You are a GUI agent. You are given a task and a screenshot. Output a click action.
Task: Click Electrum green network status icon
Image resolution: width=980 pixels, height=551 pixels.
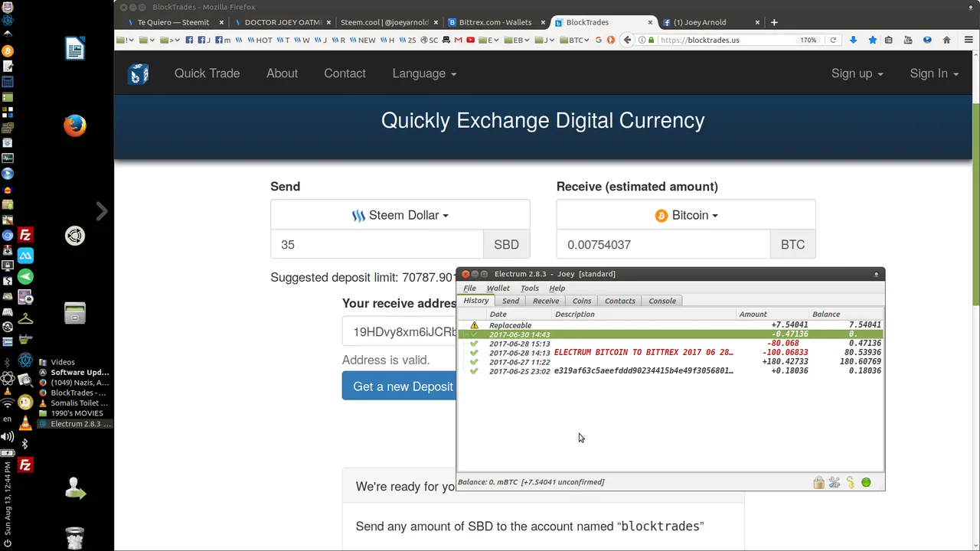tap(866, 483)
